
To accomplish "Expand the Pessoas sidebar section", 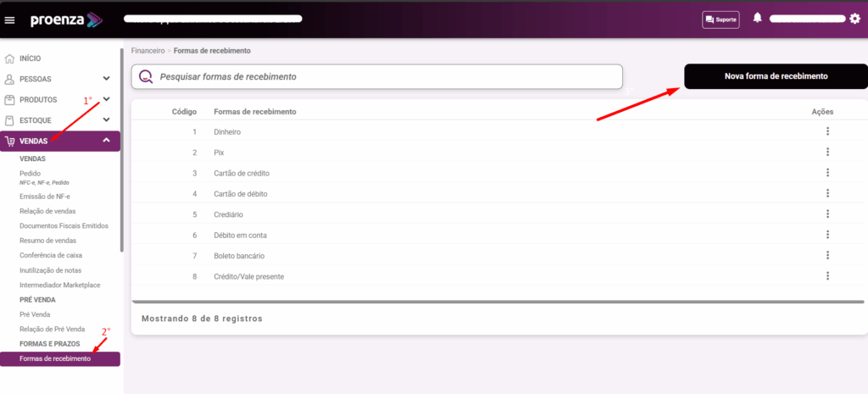I will pos(106,79).
